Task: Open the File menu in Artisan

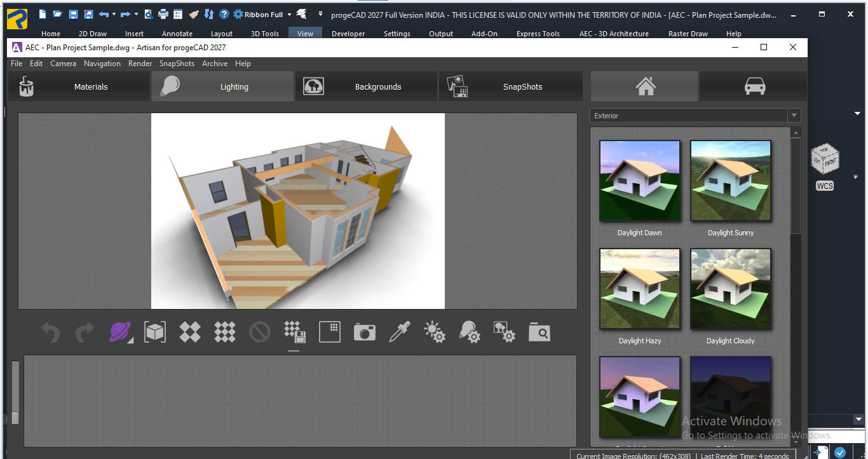Action: coord(17,64)
